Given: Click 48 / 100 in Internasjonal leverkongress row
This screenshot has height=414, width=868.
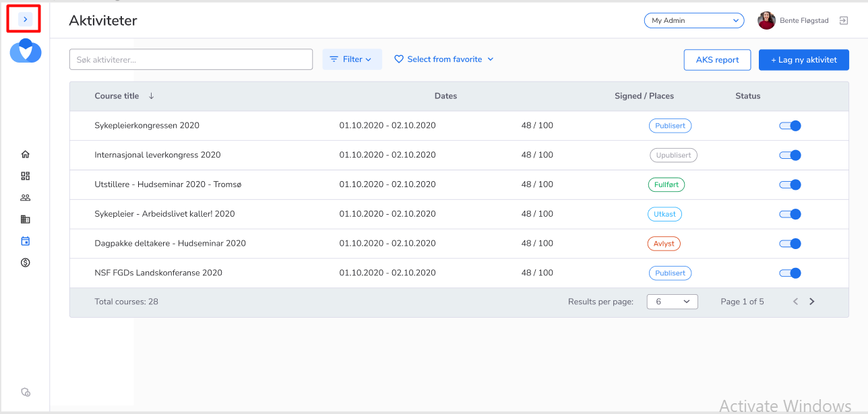Looking at the screenshot, I should tap(537, 155).
